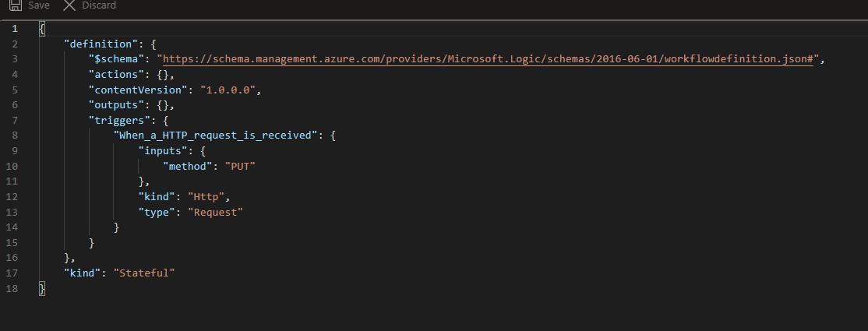Click the "outputs" key text

pyautogui.click(x=116, y=104)
